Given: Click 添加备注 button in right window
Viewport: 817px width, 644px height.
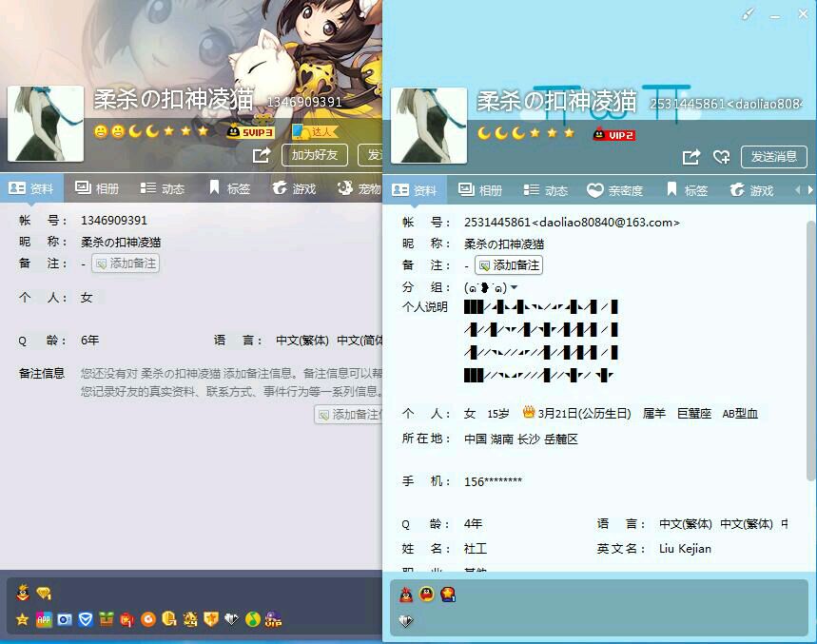Looking at the screenshot, I should click(509, 265).
